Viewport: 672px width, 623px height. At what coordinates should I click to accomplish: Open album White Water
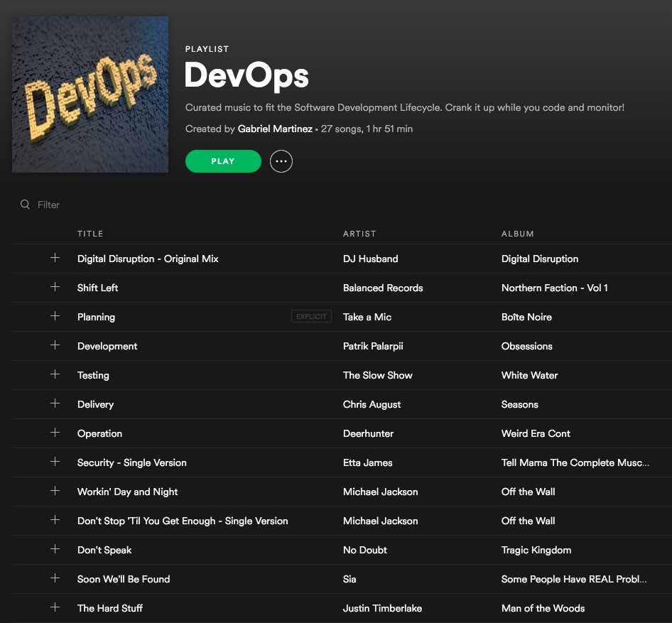click(x=529, y=375)
